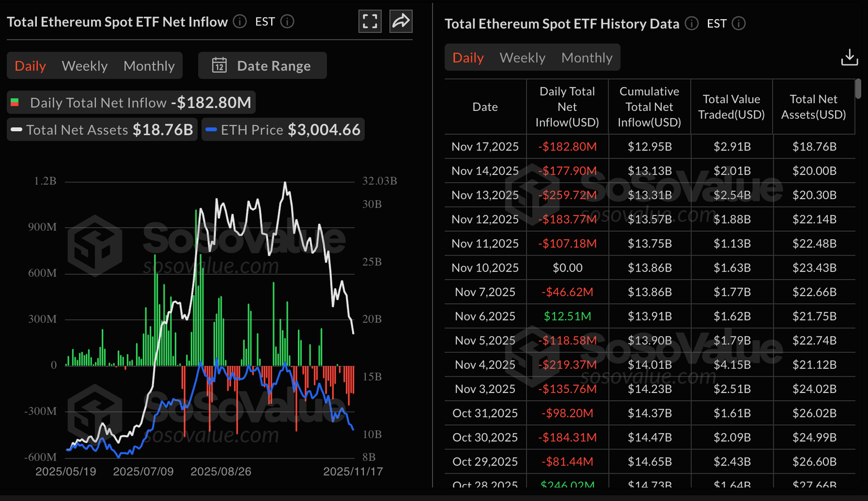Open the Date Range picker
The height and width of the screenshot is (501, 868).
click(x=263, y=66)
